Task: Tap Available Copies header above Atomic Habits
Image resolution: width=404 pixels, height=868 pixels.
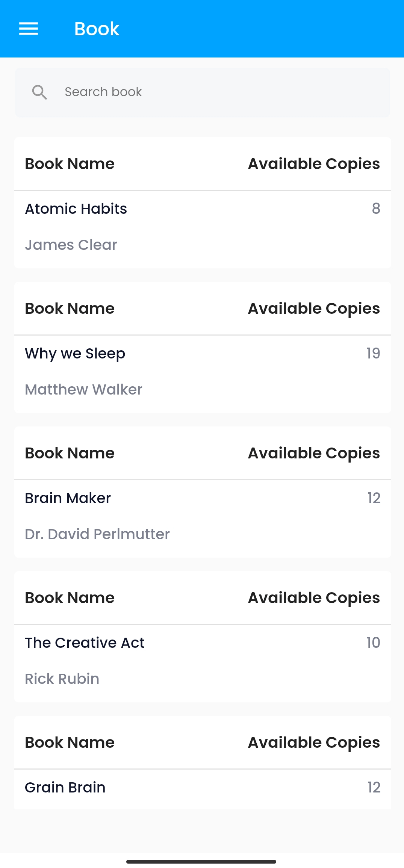Action: 314,164
